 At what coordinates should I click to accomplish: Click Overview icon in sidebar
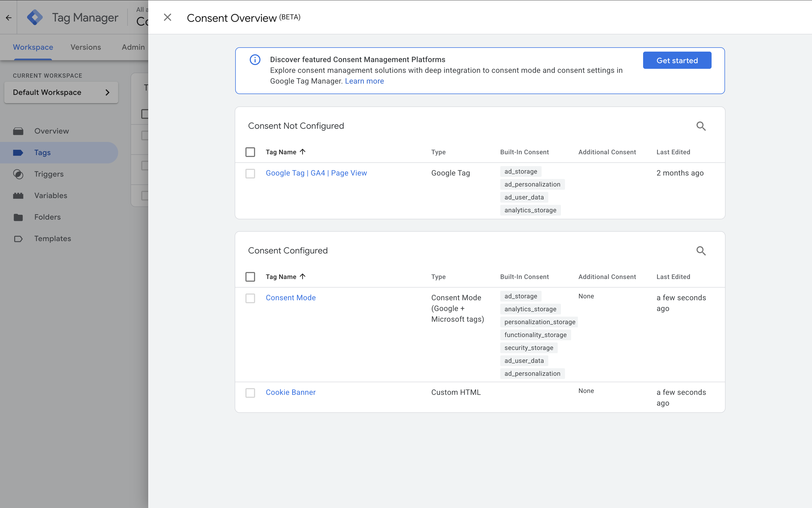18,131
